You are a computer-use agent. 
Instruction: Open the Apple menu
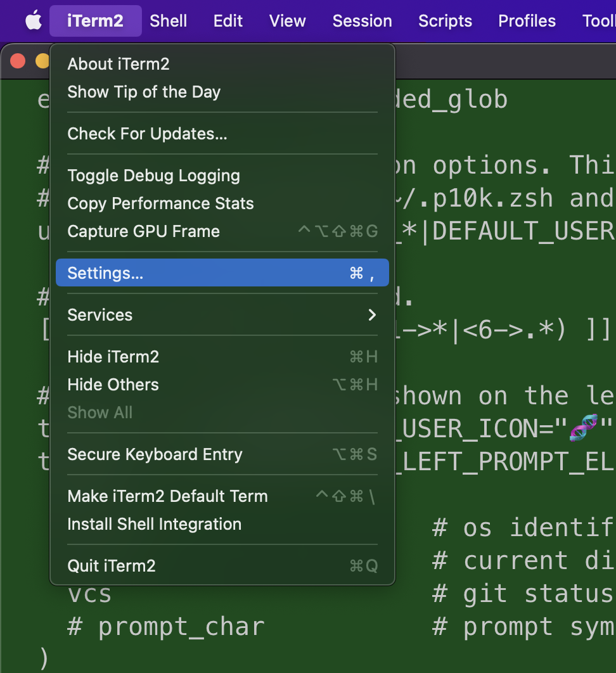(34, 21)
